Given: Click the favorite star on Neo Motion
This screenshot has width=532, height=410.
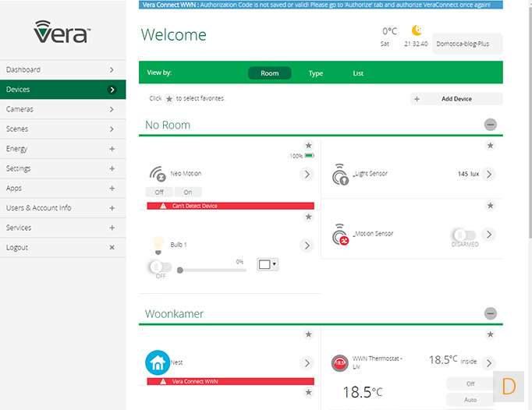Looking at the screenshot, I should click(308, 145).
